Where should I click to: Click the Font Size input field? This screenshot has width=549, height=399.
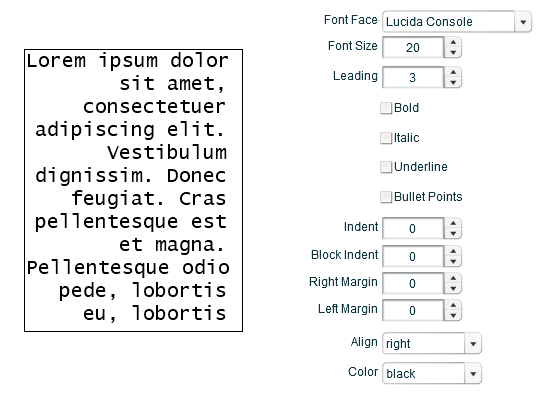pos(413,48)
